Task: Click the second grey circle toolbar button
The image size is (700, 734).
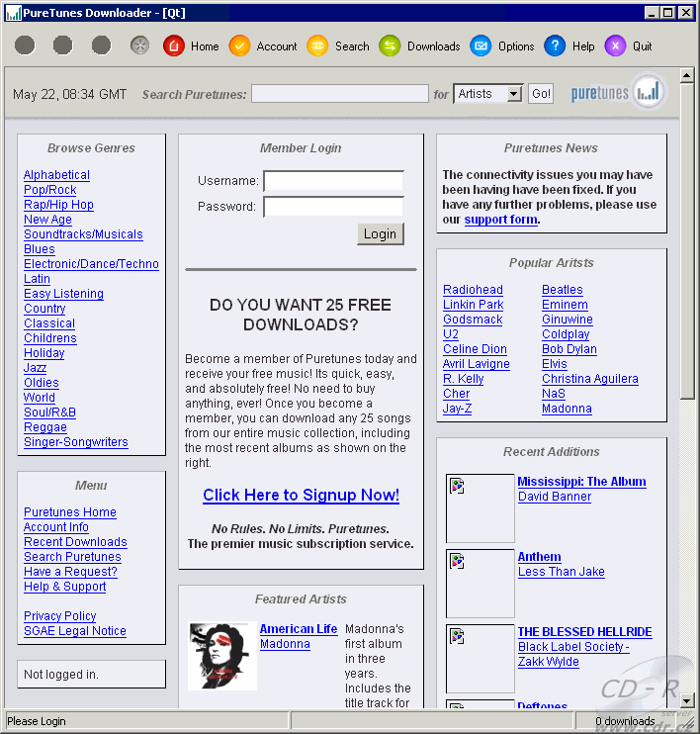Action: [x=62, y=46]
